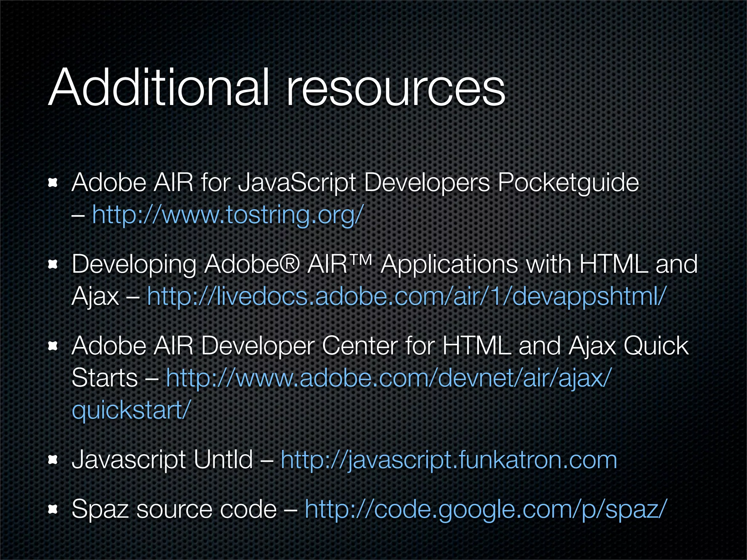Open the adobe.com devnet air ajax link
Viewport: 747px width, 560px height.
[388, 378]
